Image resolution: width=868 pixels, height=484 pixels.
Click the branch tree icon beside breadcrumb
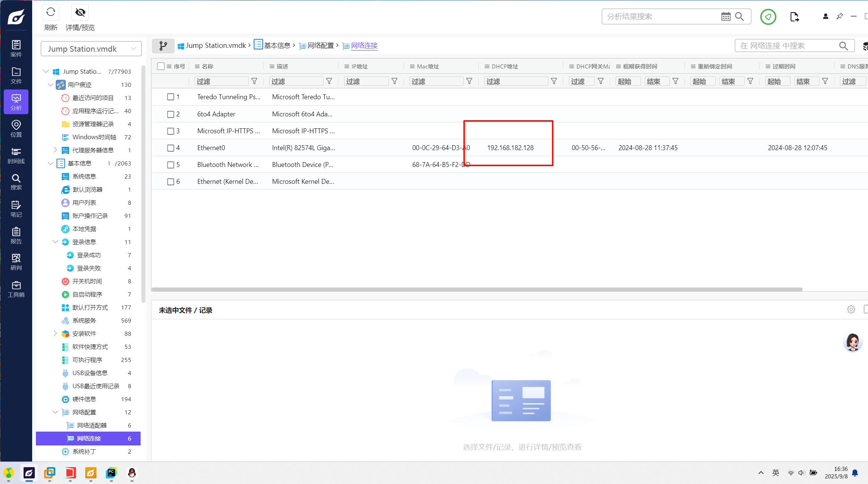pyautogui.click(x=163, y=46)
